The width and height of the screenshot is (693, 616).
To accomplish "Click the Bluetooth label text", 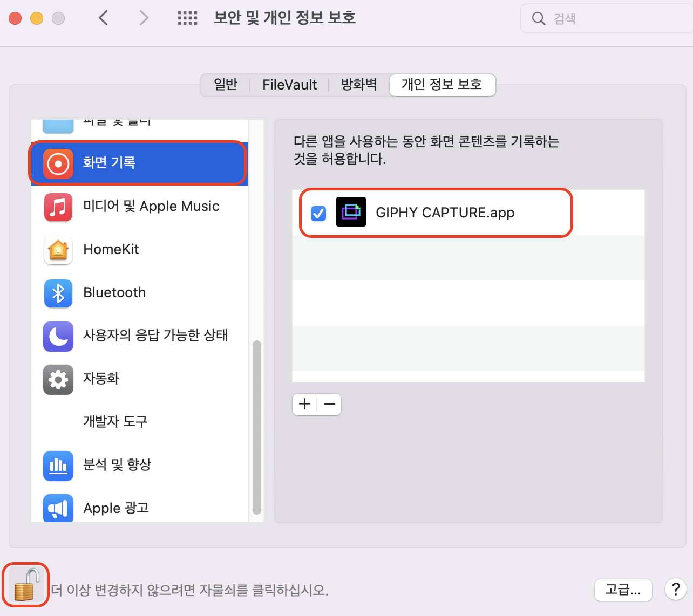I will tap(114, 292).
